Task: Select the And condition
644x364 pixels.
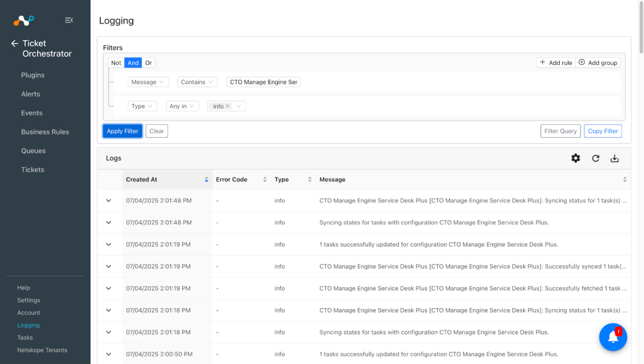Action: (133, 63)
